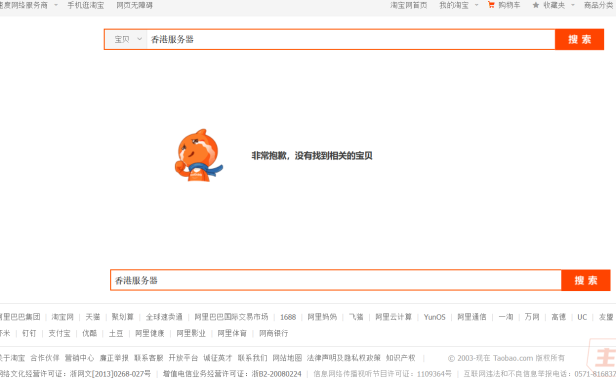Open 购物车 in the top bar
This screenshot has width=616, height=380.
(509, 5)
